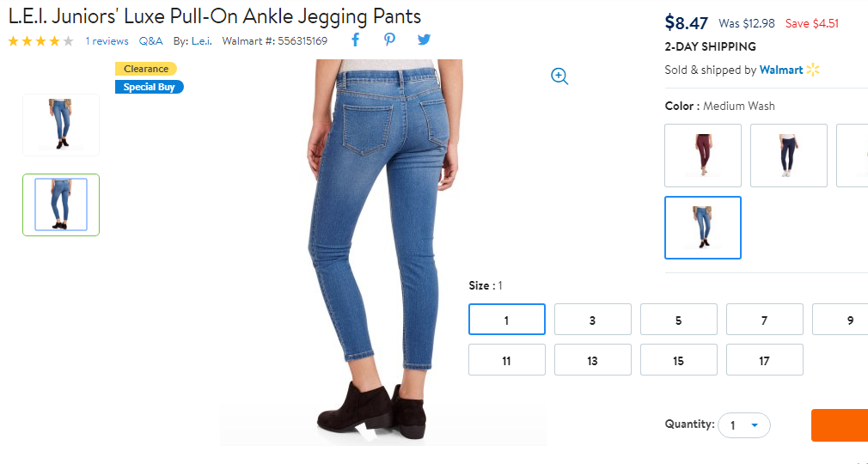The width and height of the screenshot is (868, 464).
Task: View the back-view product thumbnail
Action: coord(61,205)
